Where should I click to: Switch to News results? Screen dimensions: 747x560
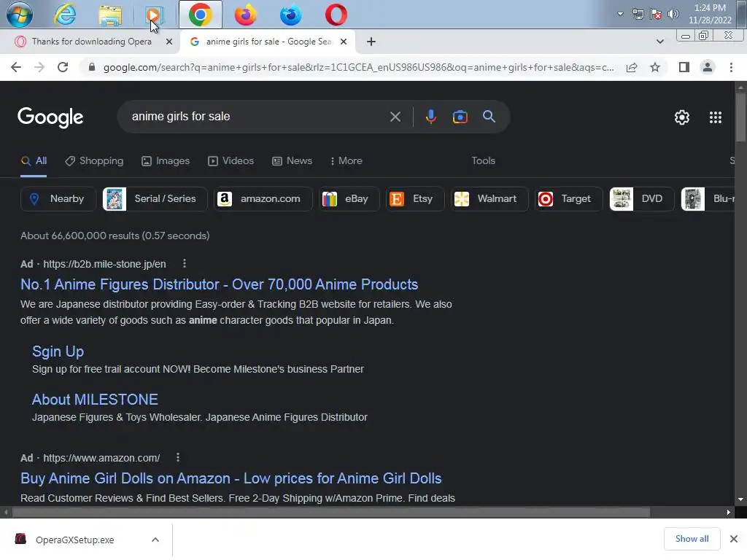[x=292, y=161]
